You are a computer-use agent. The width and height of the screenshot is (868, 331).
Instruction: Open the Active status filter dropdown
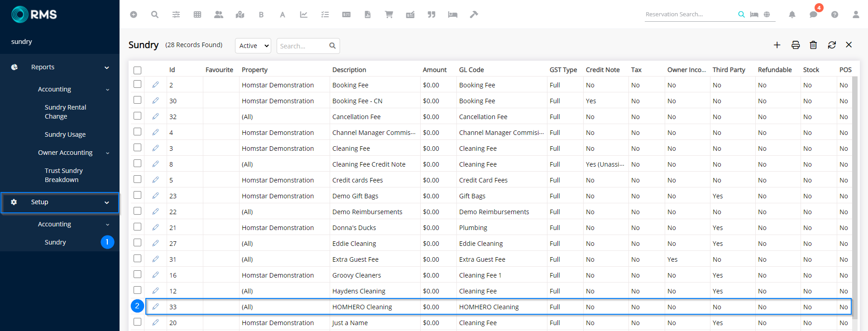pyautogui.click(x=253, y=46)
